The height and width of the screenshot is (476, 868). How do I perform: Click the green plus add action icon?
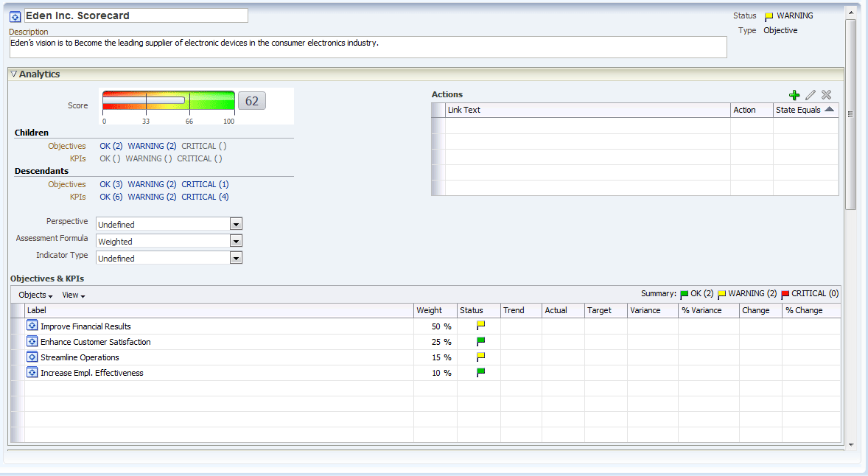pyautogui.click(x=794, y=95)
